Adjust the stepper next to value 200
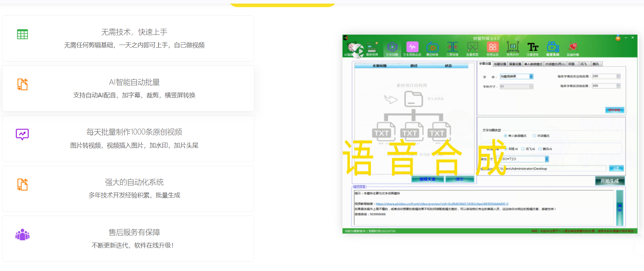The image size is (644, 271). (x=618, y=76)
